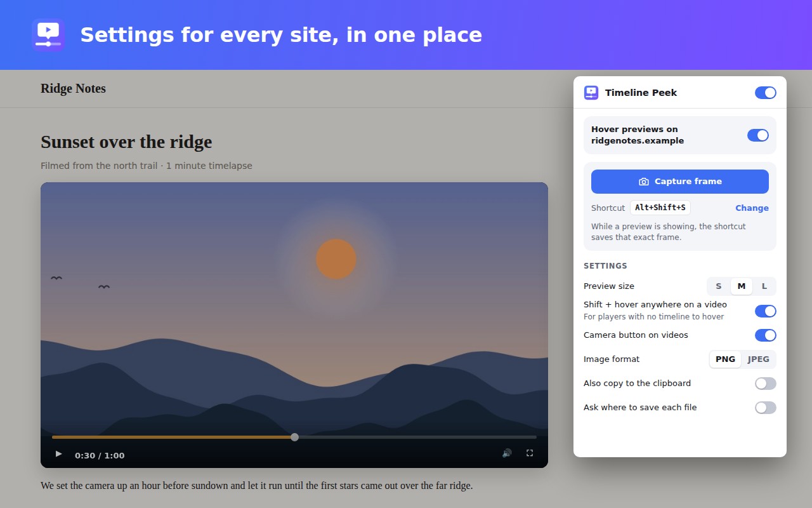The height and width of the screenshot is (508, 812).
Task: Click "For players with no timeline to hover" hint
Action: pyautogui.click(x=653, y=317)
